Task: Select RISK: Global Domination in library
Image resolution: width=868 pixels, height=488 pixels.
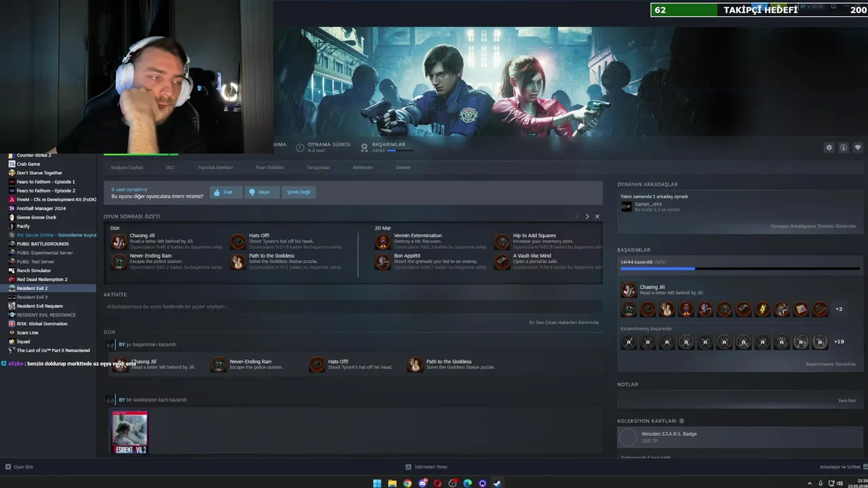Action: [x=47, y=323]
